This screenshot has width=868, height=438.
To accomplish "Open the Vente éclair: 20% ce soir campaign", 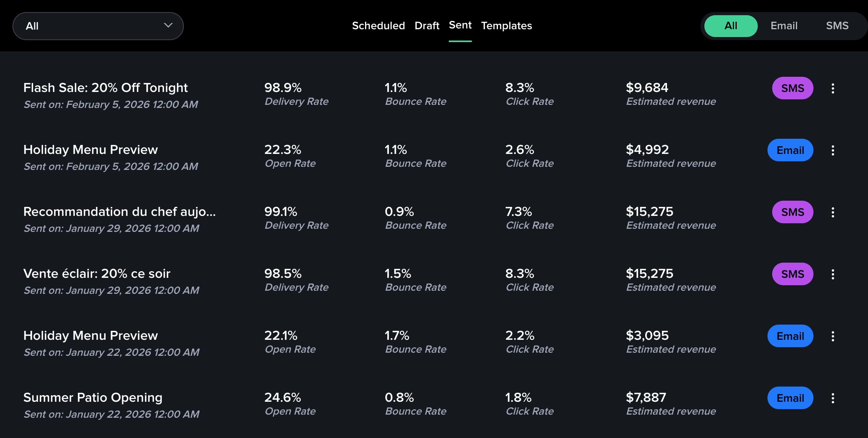I will (x=97, y=274).
